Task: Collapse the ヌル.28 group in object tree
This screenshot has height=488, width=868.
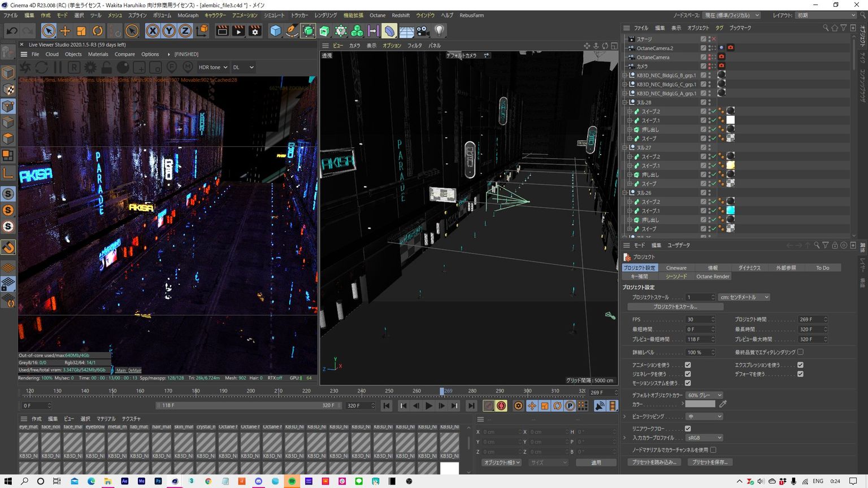Action: click(625, 102)
